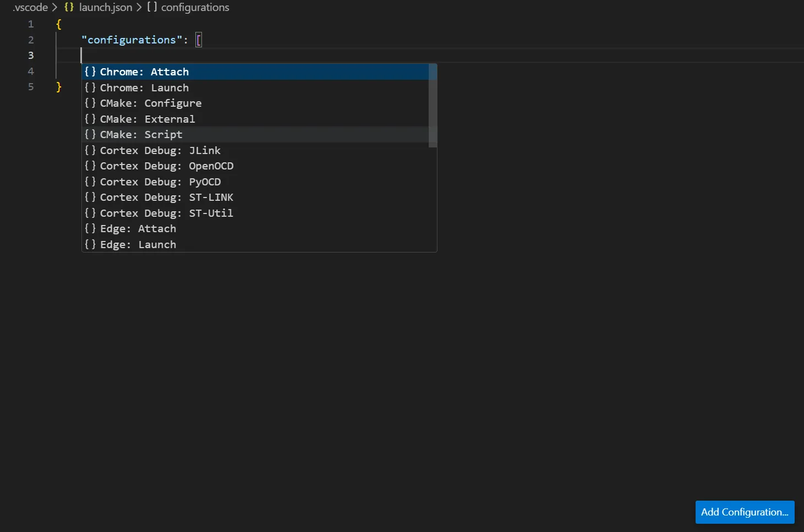Open the launch.json breadcrumb dropdown
The width and height of the screenshot is (804, 532).
click(105, 7)
